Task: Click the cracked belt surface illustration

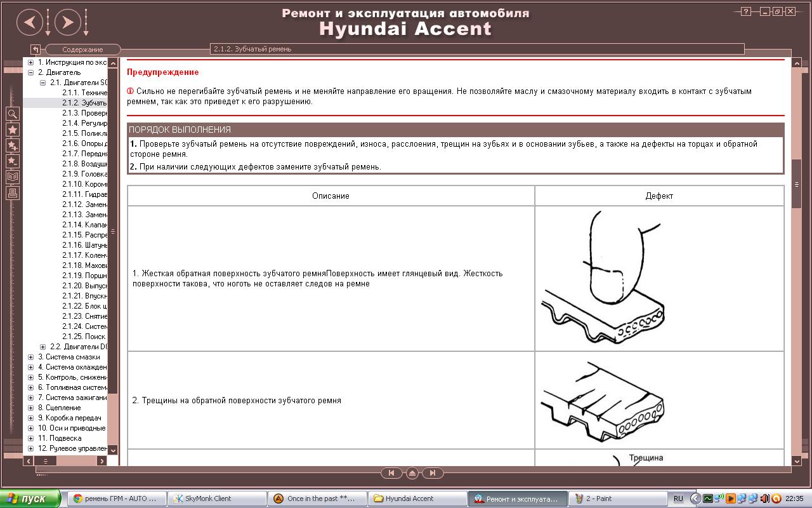Action: [603, 401]
